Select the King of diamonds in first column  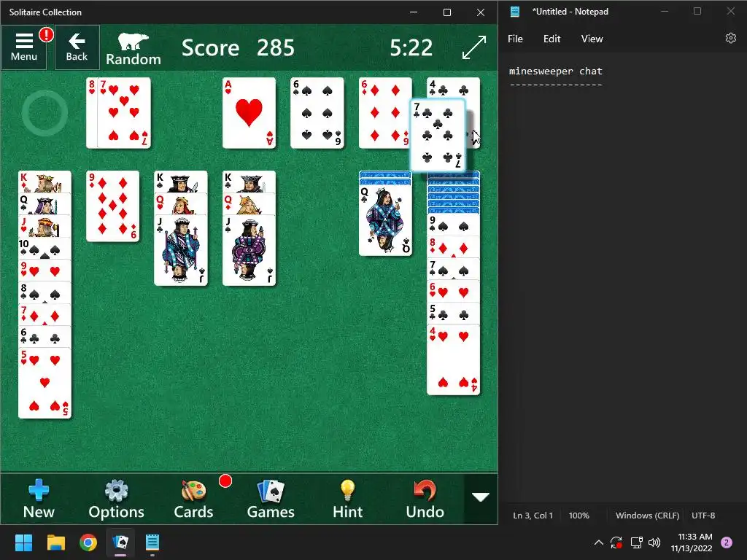click(44, 182)
